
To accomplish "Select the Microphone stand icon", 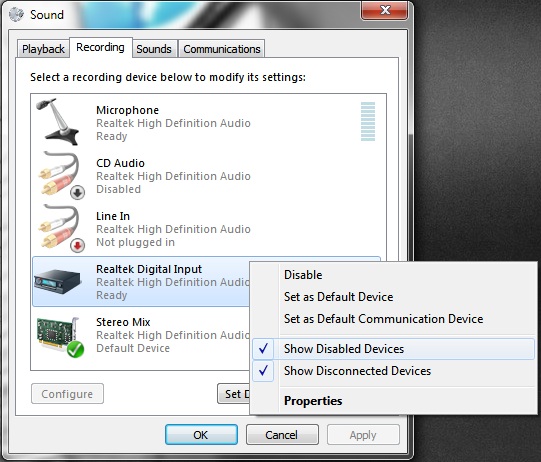I will (58, 121).
